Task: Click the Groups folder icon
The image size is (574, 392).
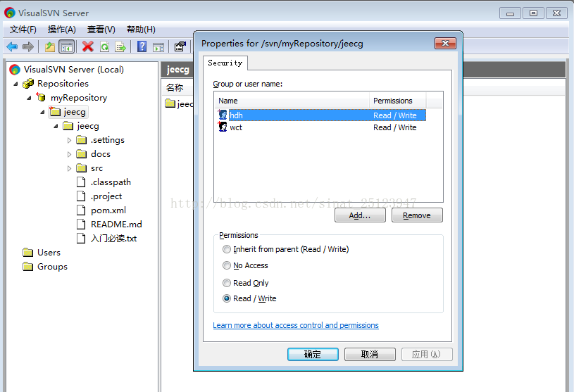Action: (28, 266)
